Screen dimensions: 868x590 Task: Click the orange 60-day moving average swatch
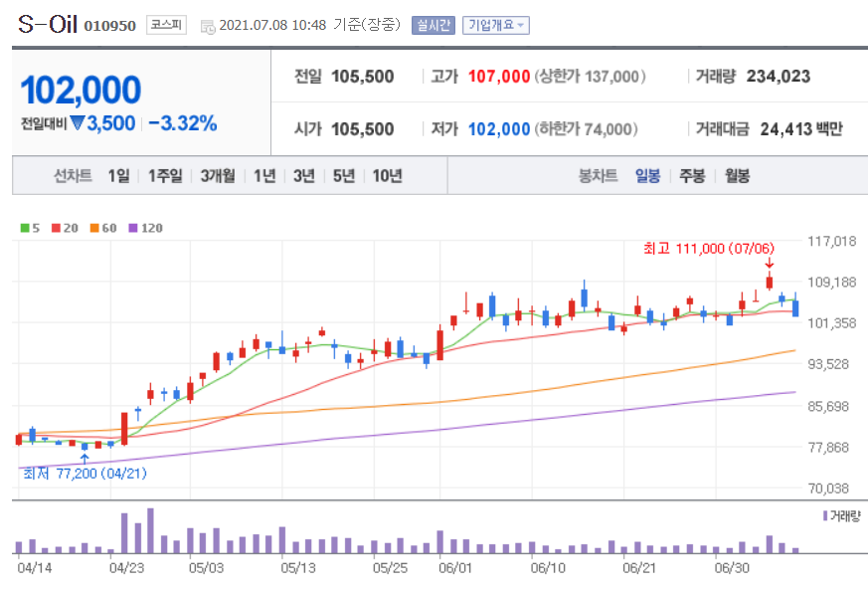(94, 228)
